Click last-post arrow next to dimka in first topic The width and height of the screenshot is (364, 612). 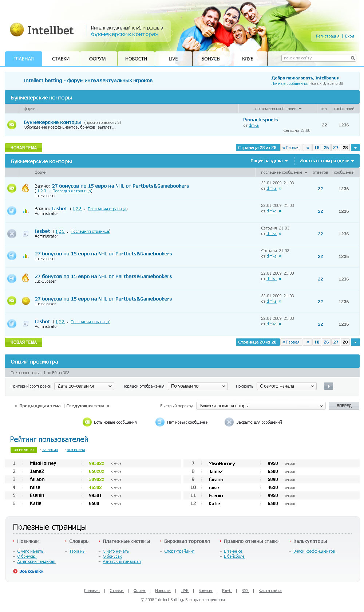point(280,189)
